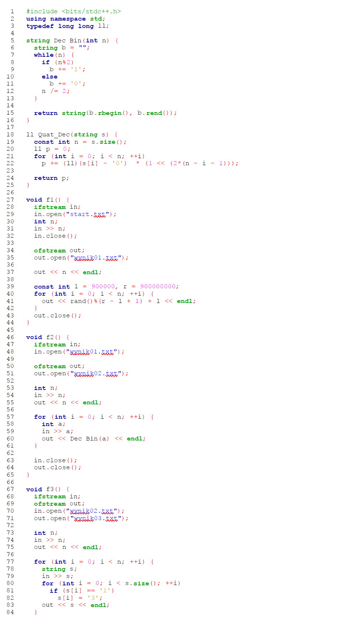Screen dimensions: 364x627
Task: Click the "s[i] = '3';" assignment
Action: (x=80, y=598)
